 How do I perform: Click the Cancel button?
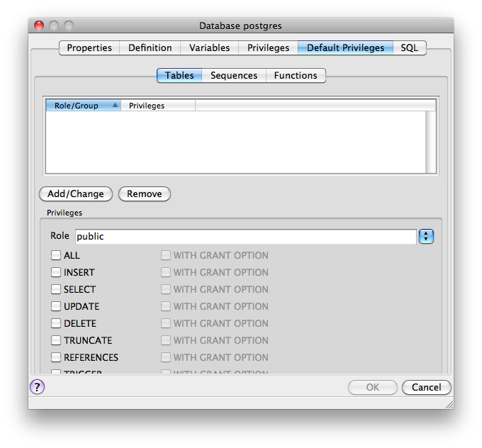click(426, 387)
